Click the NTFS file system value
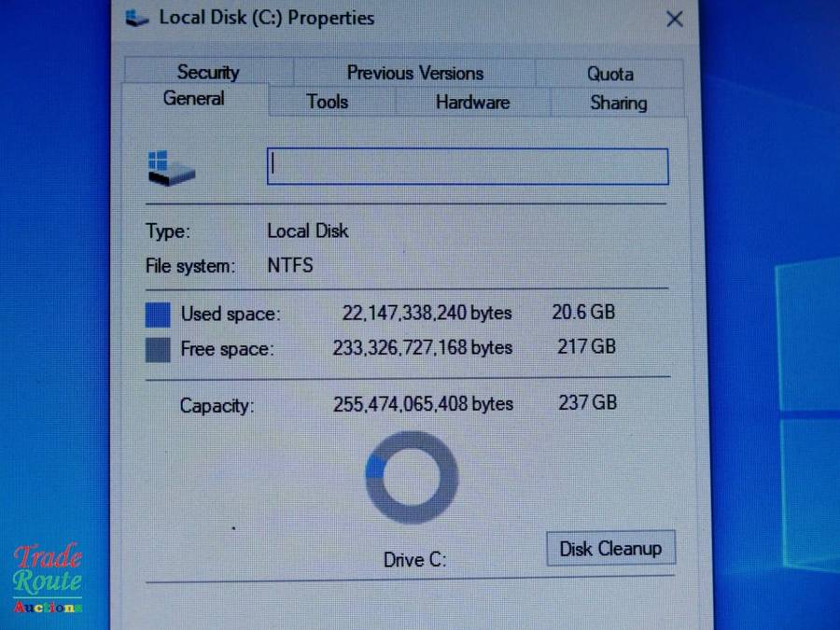This screenshot has height=630, width=840. tap(290, 265)
